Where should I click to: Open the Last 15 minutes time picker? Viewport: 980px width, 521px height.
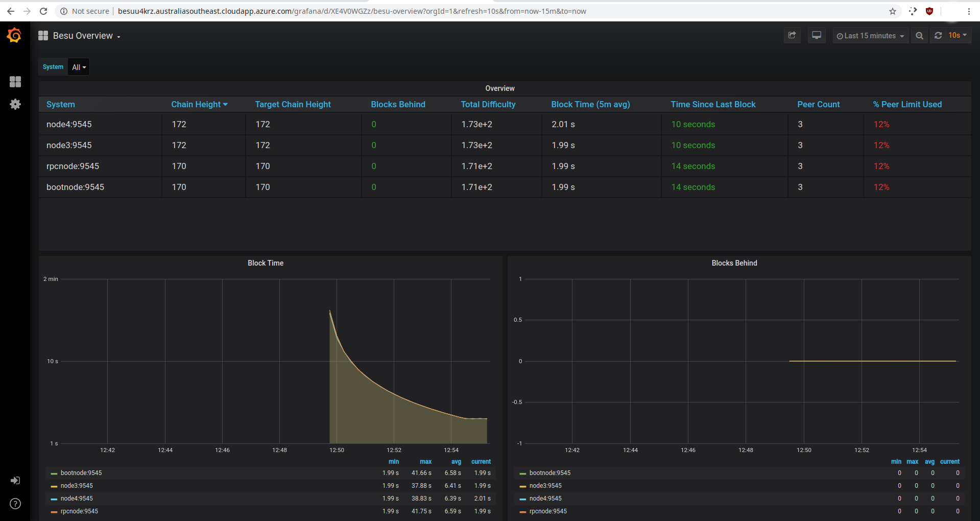point(870,35)
